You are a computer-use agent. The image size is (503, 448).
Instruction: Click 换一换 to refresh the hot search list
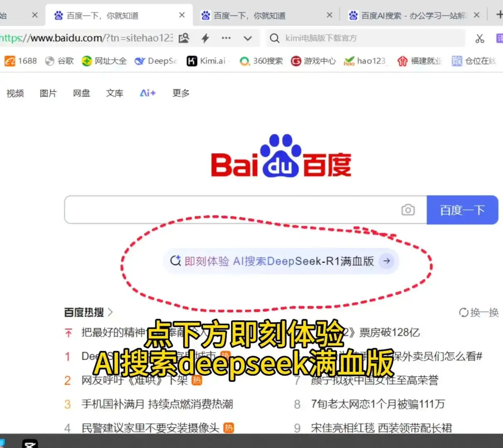478,312
